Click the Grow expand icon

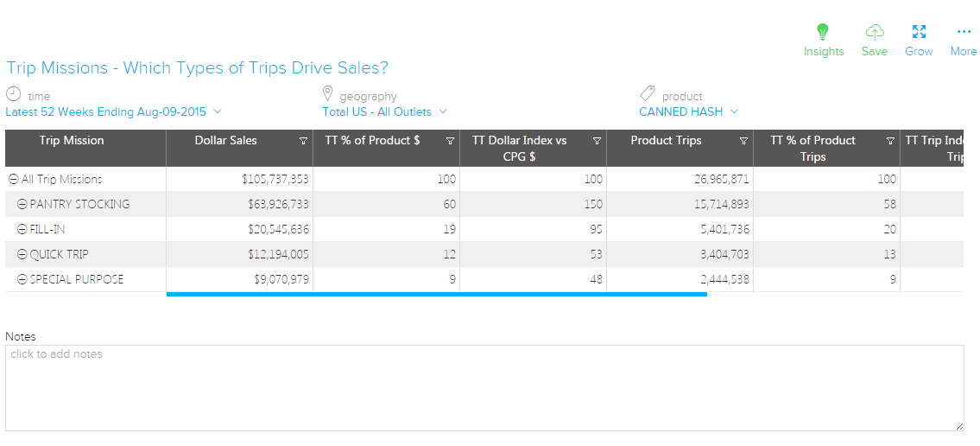[919, 32]
